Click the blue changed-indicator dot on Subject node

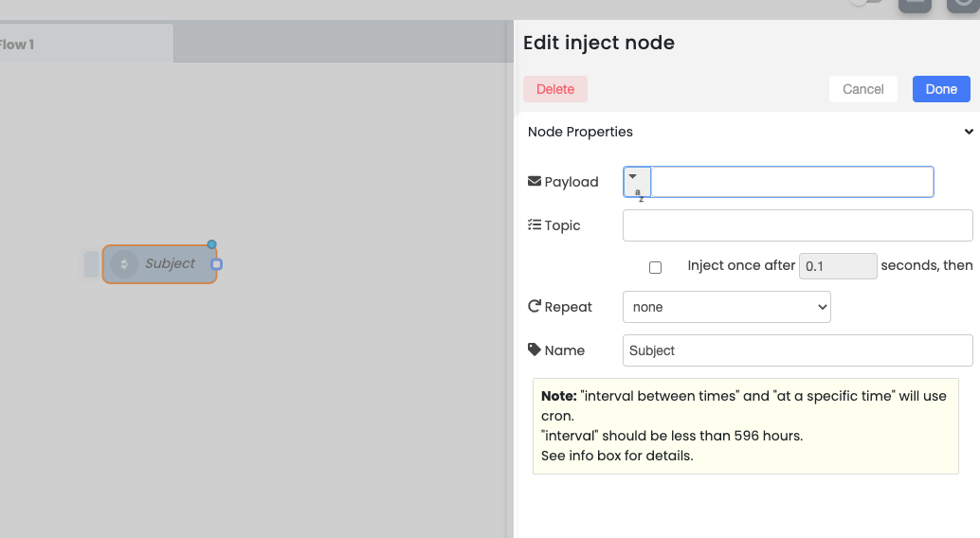(212, 244)
